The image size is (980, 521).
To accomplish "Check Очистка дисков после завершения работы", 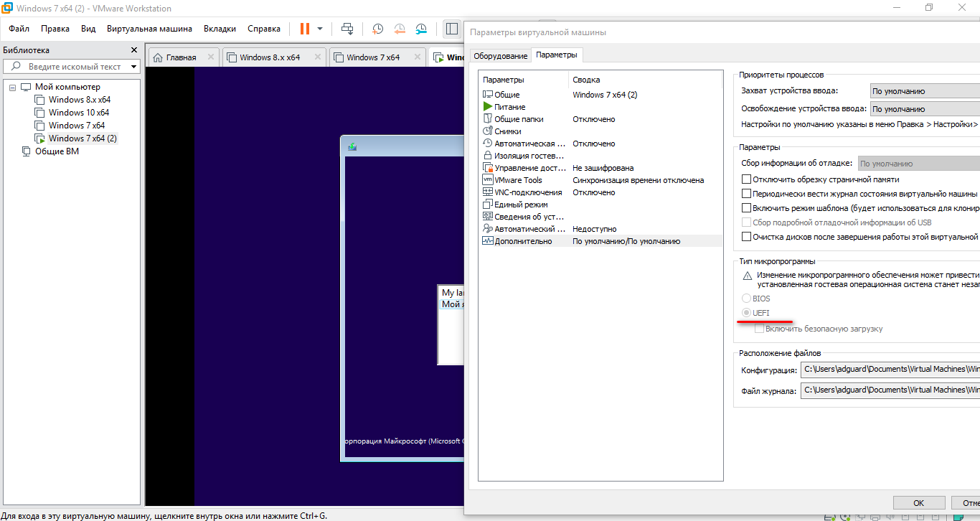I will [747, 237].
